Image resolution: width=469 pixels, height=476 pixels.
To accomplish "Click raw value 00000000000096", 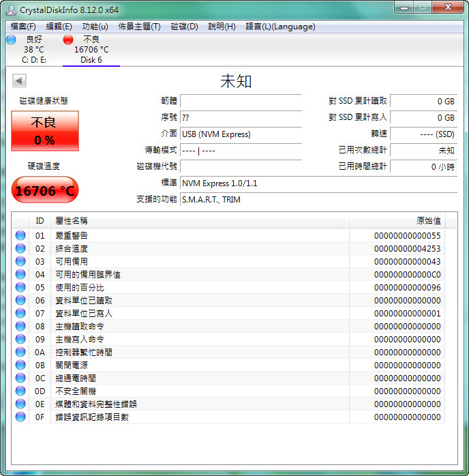I will [407, 288].
